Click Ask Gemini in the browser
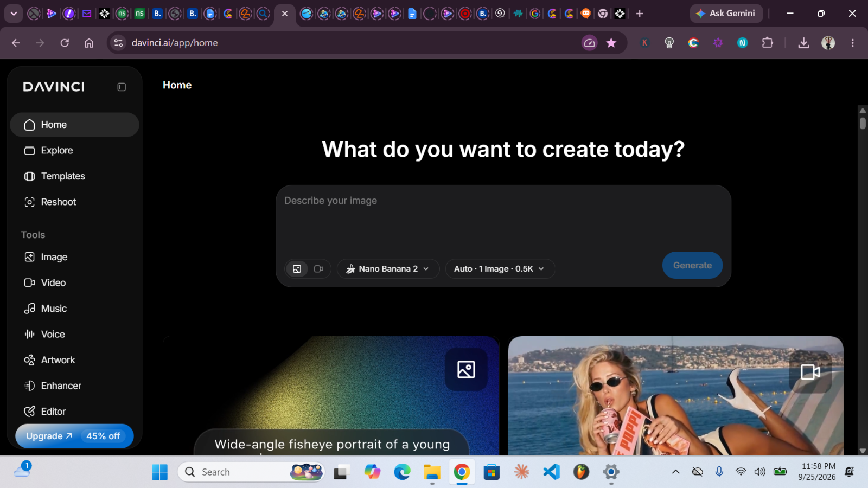Image resolution: width=868 pixels, height=488 pixels. click(726, 14)
